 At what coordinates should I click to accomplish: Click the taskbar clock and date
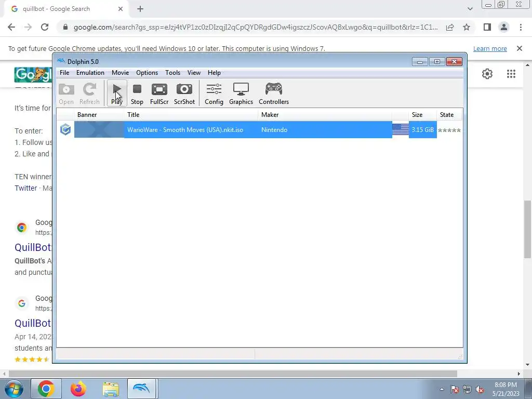[x=506, y=389]
